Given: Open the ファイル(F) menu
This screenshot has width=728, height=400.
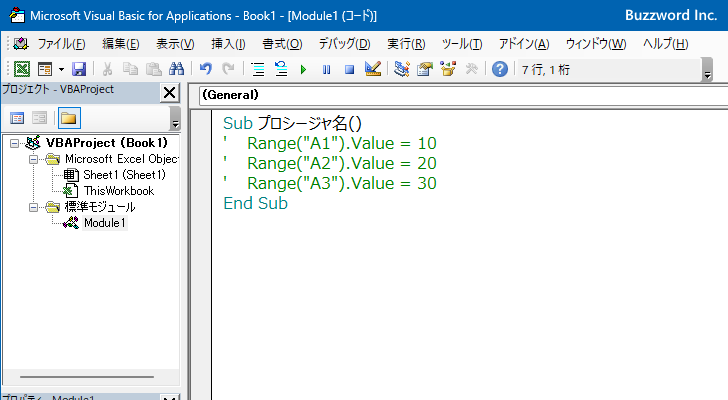Looking at the screenshot, I should [61, 44].
